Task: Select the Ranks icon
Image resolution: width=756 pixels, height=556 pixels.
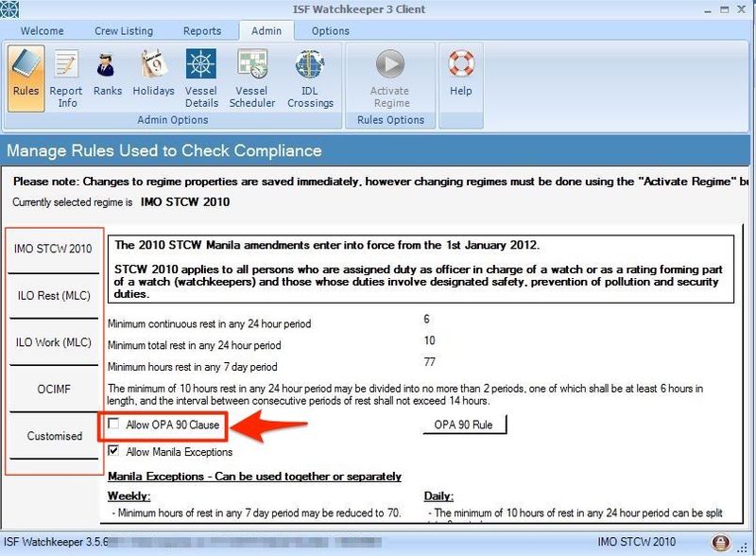Action: point(107,73)
